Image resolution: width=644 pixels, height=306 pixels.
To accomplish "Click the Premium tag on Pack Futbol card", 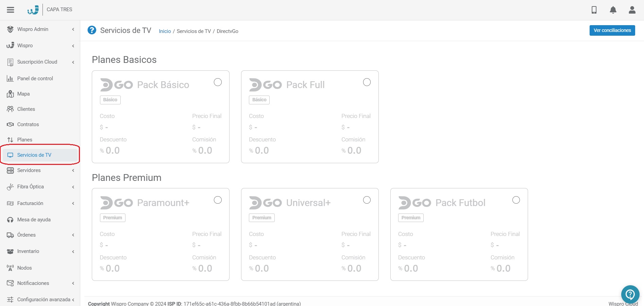I will (x=411, y=218).
